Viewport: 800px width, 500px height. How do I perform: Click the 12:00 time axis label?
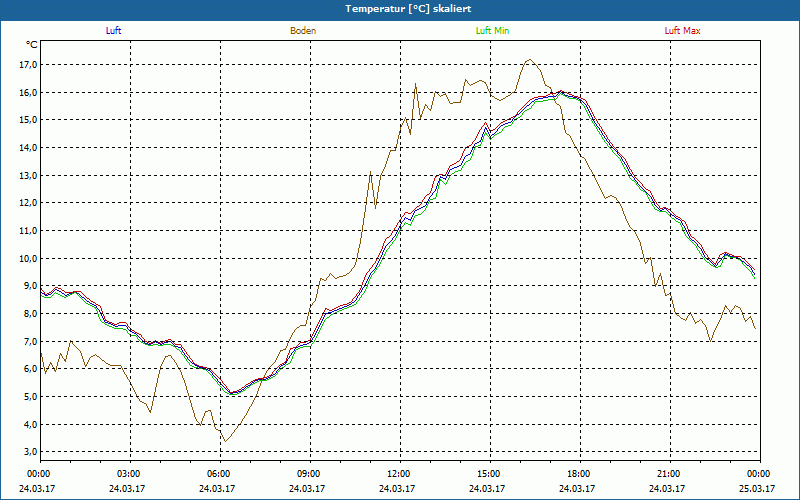[397, 474]
